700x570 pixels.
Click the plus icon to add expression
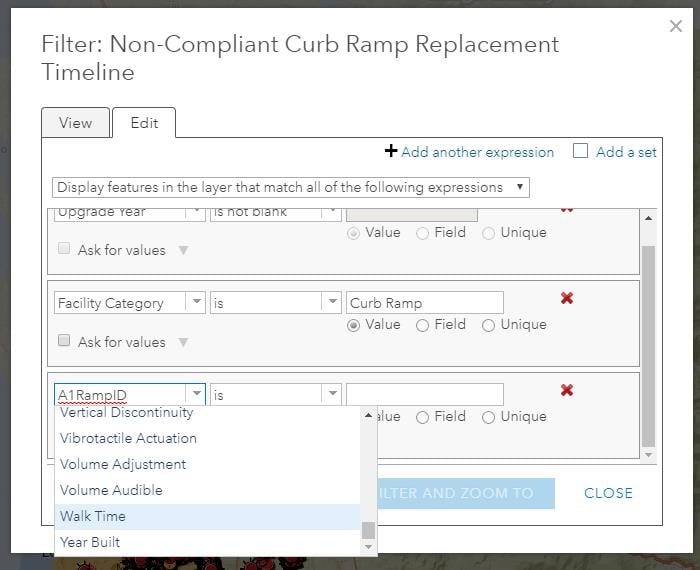391,151
